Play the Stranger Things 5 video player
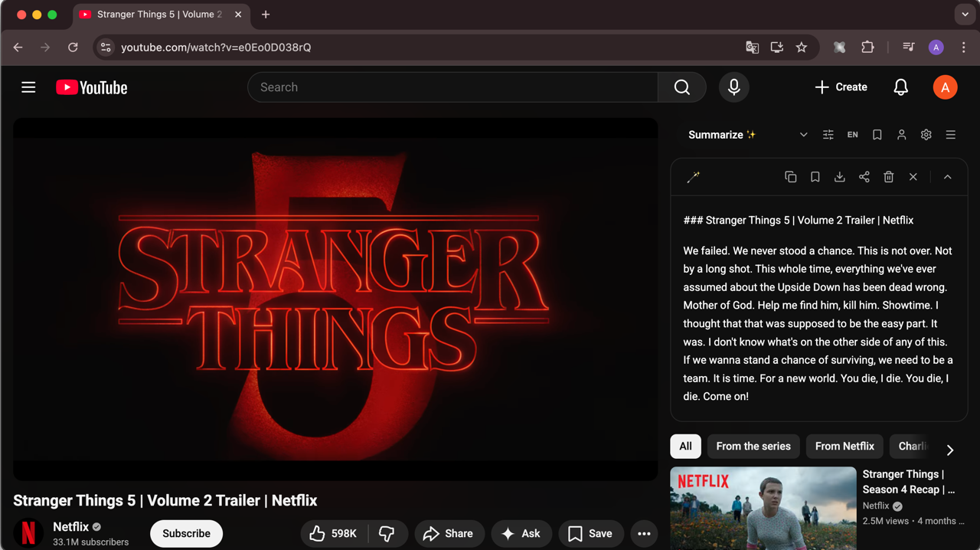Screen dimensions: 980x550 (x=335, y=299)
